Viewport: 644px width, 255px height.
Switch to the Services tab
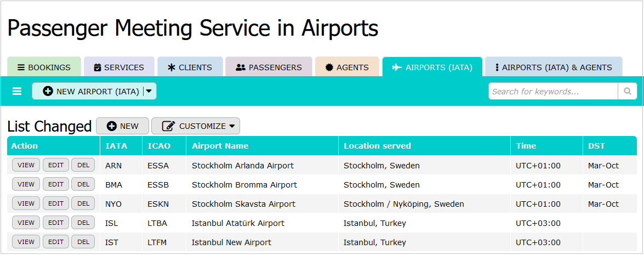coord(119,67)
